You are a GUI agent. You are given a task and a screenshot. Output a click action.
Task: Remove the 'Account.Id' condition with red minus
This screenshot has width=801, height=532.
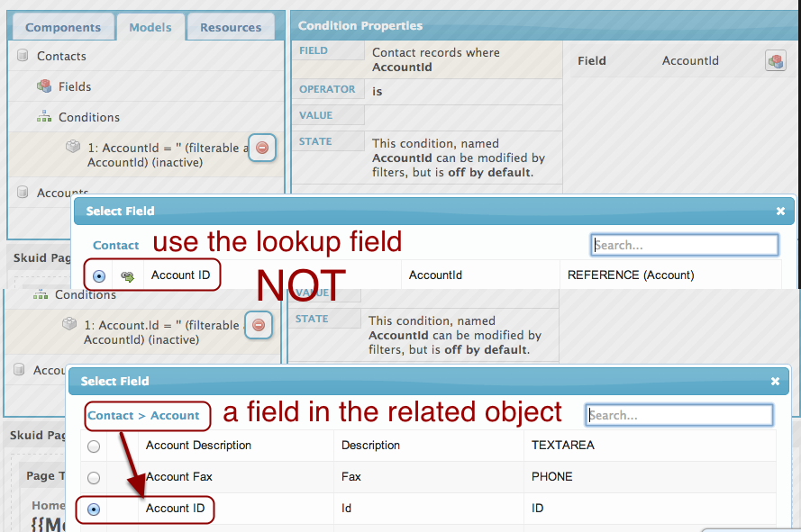[x=259, y=325]
